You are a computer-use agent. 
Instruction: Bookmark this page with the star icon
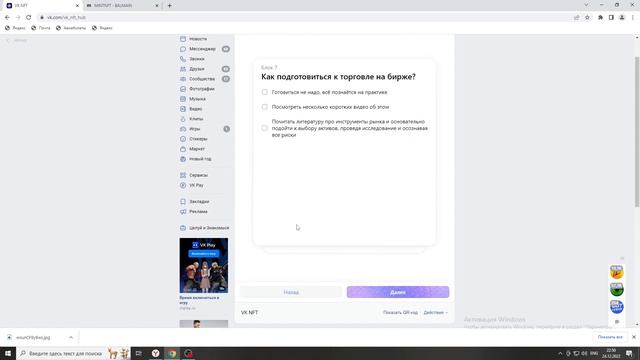587,18
